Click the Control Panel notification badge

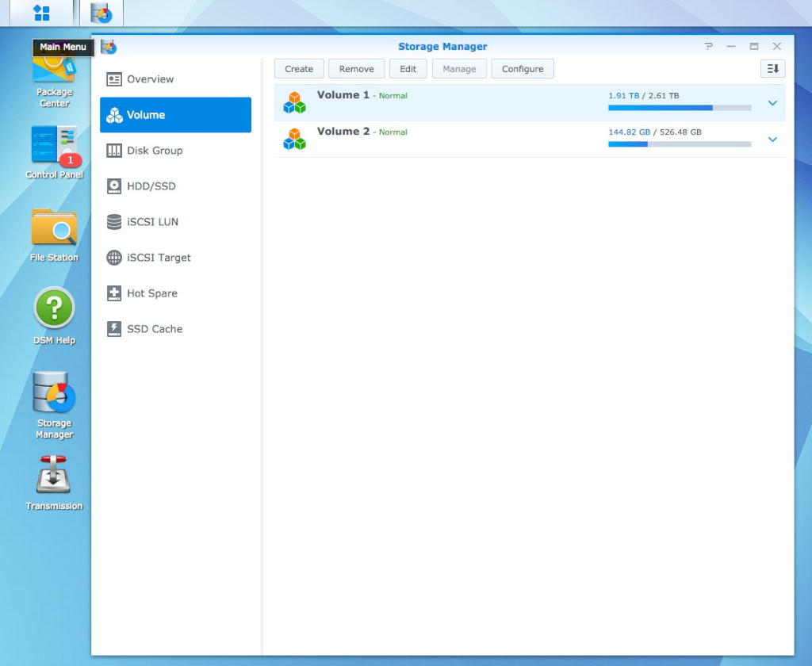[71, 160]
